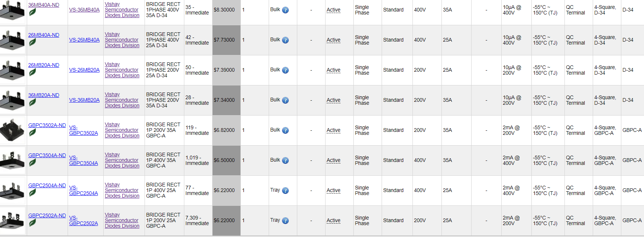Click the green leaf icon under GBPC3502A-ND
The width and height of the screenshot is (644, 237).
click(33, 133)
